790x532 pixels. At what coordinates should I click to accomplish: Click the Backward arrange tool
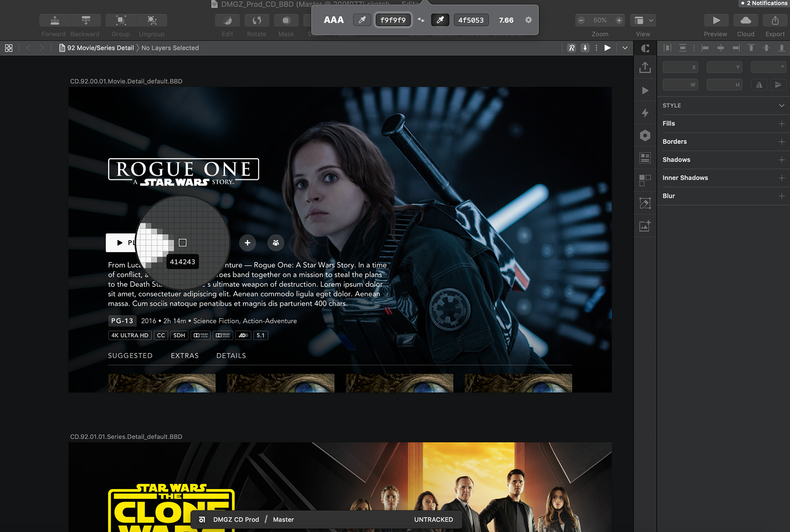click(x=86, y=21)
